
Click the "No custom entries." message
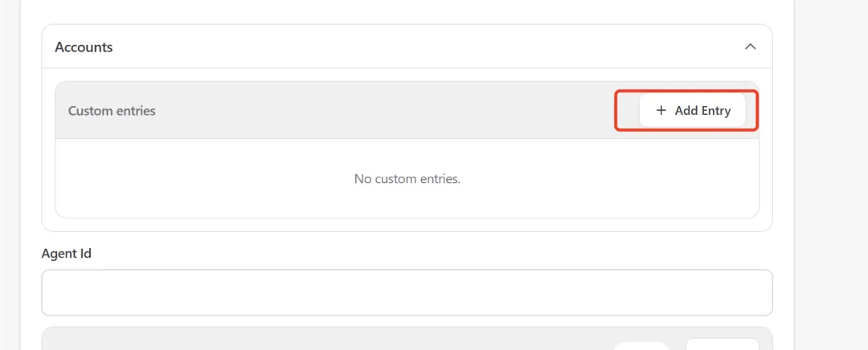(x=407, y=178)
